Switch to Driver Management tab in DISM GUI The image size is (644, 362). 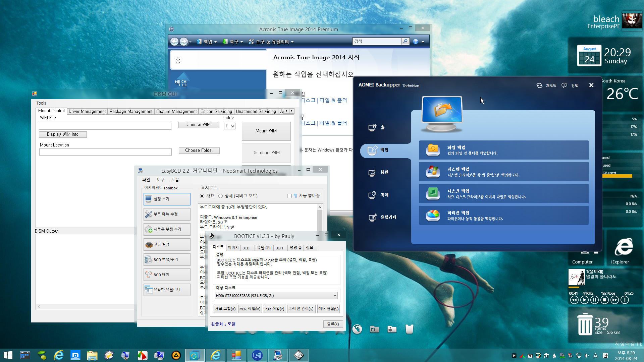87,111
